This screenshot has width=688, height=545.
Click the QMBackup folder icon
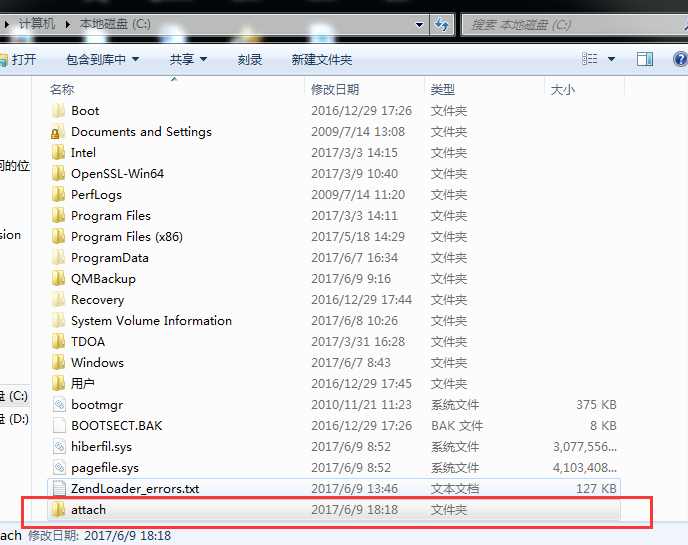(x=58, y=279)
